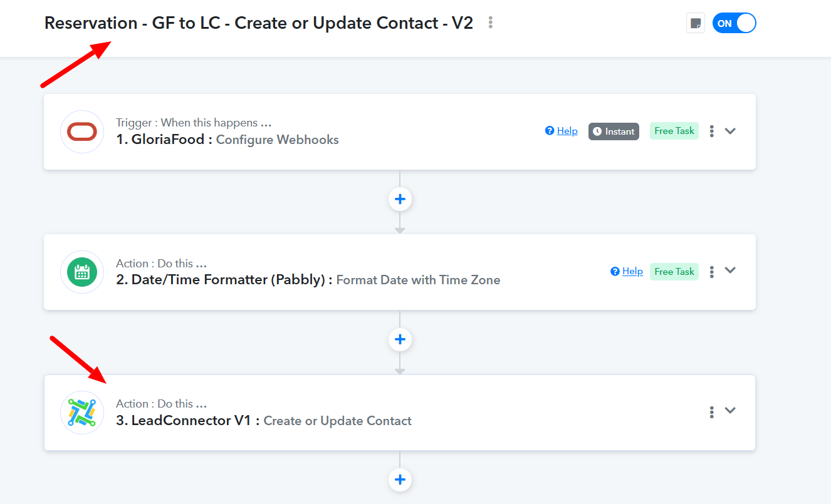Click the Date/Time Formatter calendar icon
Image resolution: width=831 pixels, height=504 pixels.
pos(82,272)
